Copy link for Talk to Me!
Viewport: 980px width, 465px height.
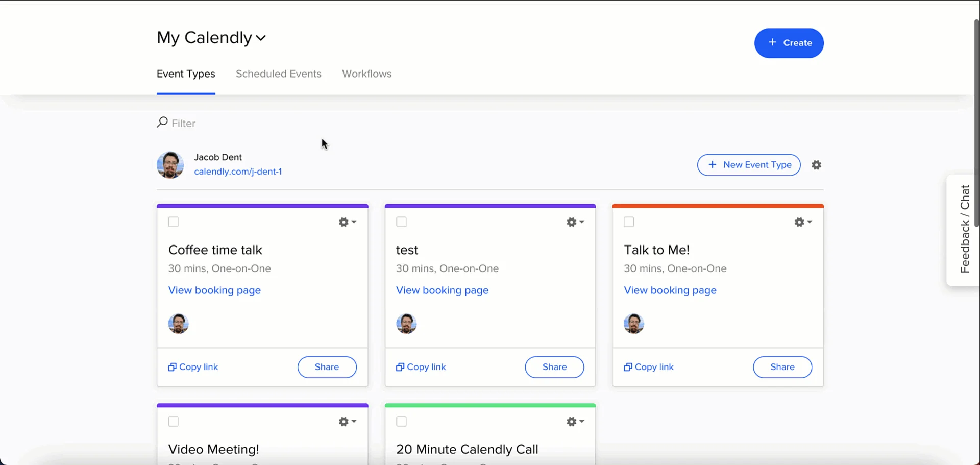[649, 367]
